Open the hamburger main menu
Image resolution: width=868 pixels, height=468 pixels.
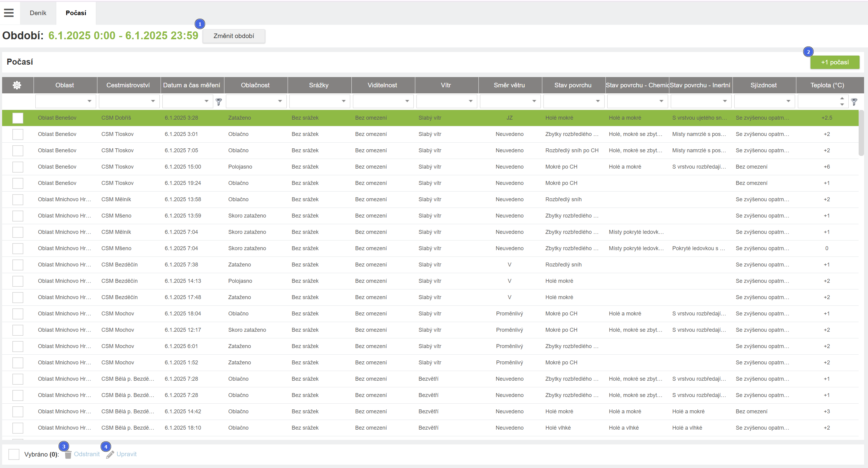(x=9, y=13)
